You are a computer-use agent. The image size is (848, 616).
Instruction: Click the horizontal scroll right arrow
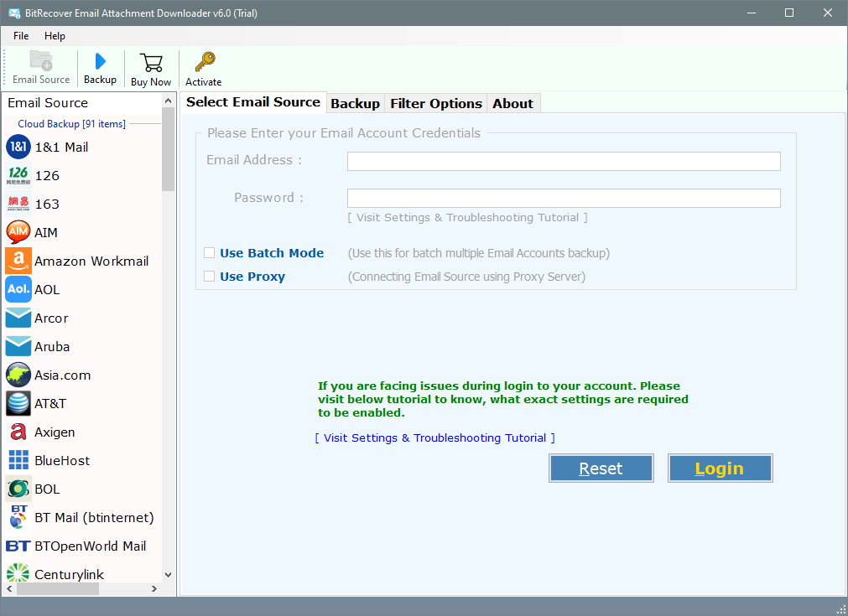(x=154, y=589)
